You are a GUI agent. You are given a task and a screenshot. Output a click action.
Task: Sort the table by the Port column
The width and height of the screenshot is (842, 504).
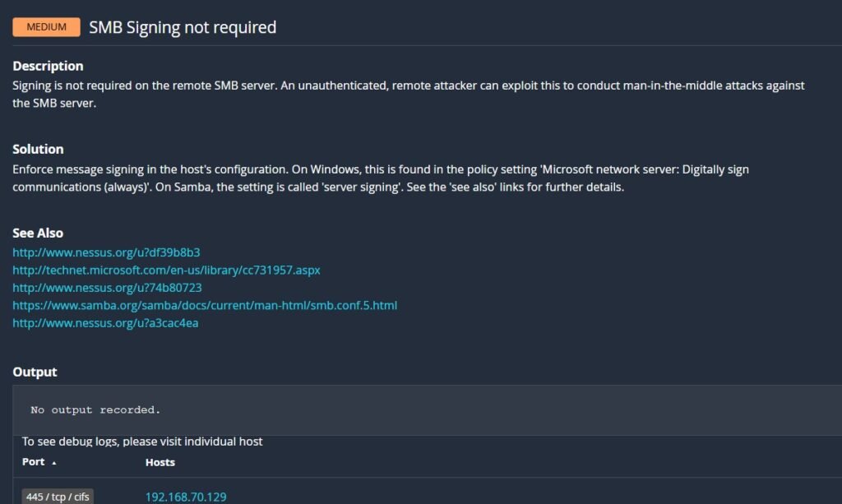(34, 462)
